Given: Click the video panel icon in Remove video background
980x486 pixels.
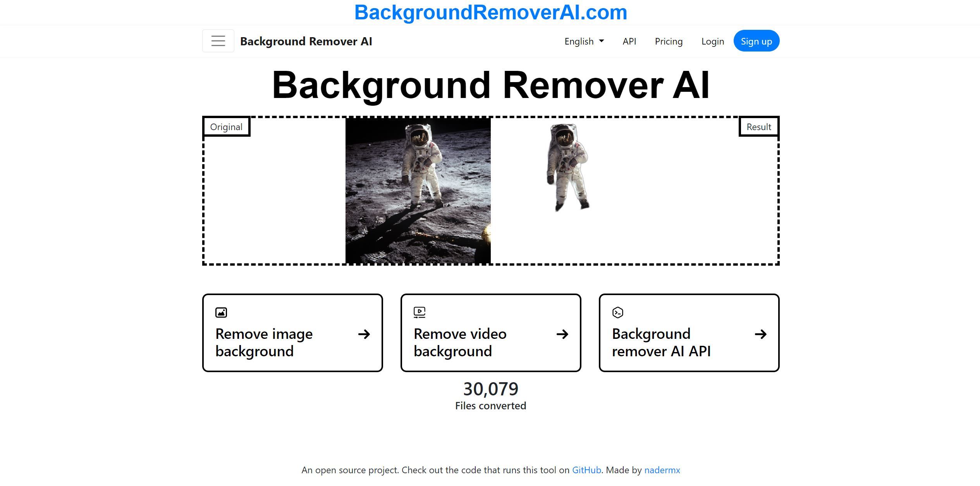Looking at the screenshot, I should (x=420, y=312).
